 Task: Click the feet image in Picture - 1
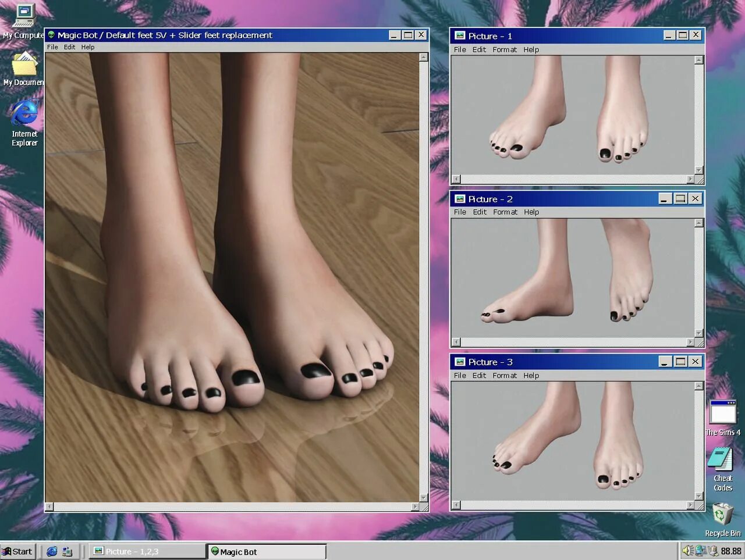pyautogui.click(x=573, y=115)
